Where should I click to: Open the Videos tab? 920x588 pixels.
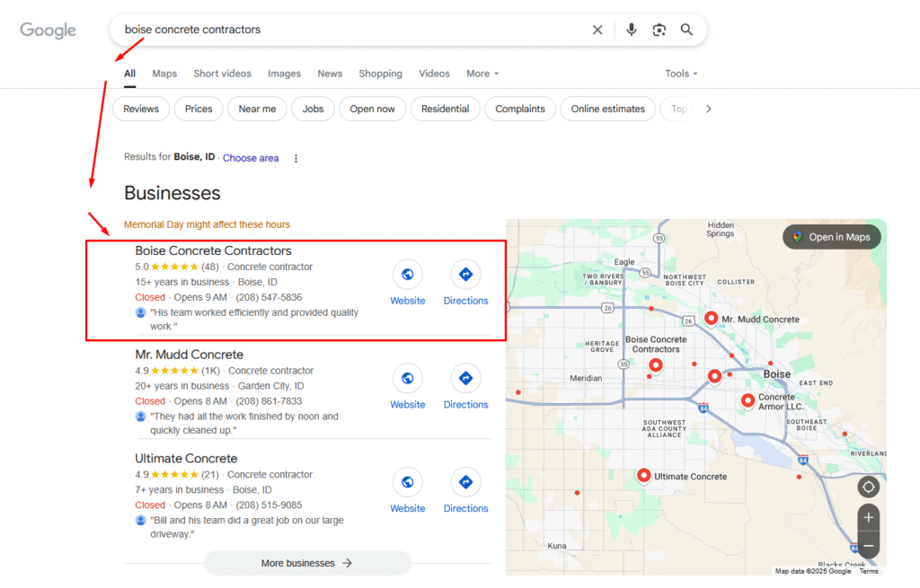434,74
